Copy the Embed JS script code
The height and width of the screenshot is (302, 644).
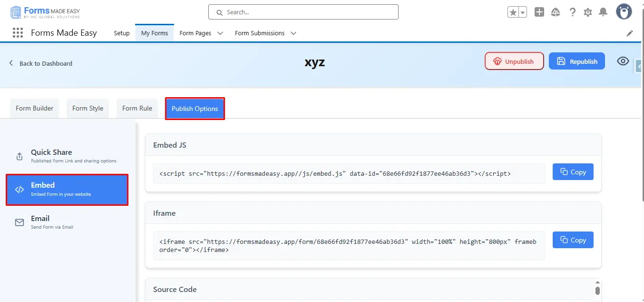[x=573, y=172]
